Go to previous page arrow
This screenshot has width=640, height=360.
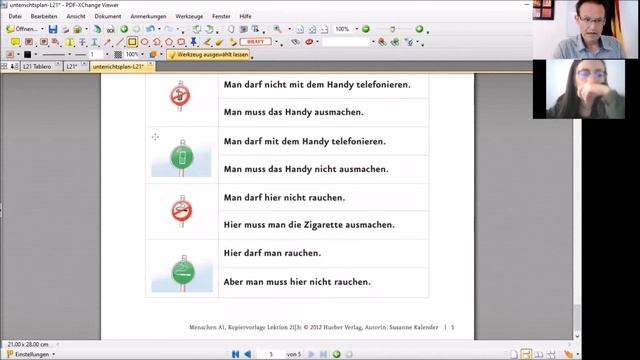pos(248,354)
